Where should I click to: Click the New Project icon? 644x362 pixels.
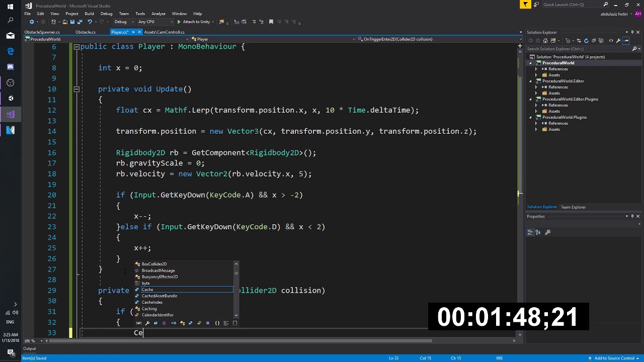tap(53, 22)
